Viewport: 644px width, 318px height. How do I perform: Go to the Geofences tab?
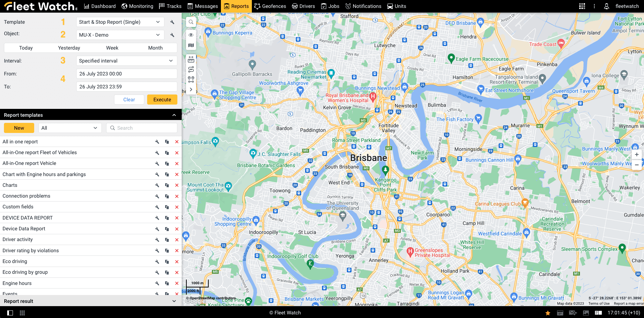tap(270, 6)
